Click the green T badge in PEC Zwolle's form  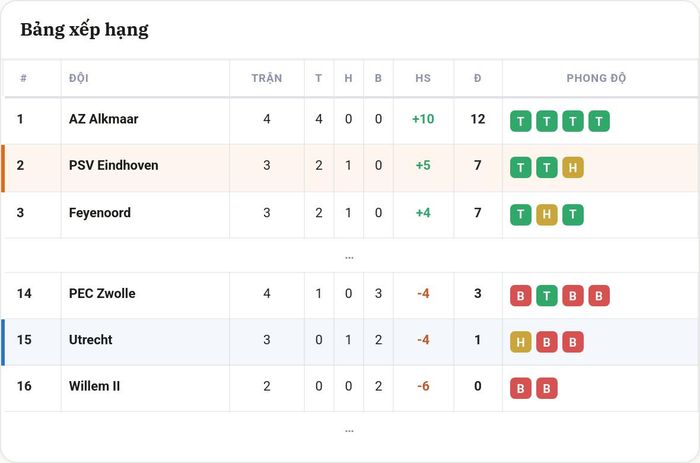[546, 296]
